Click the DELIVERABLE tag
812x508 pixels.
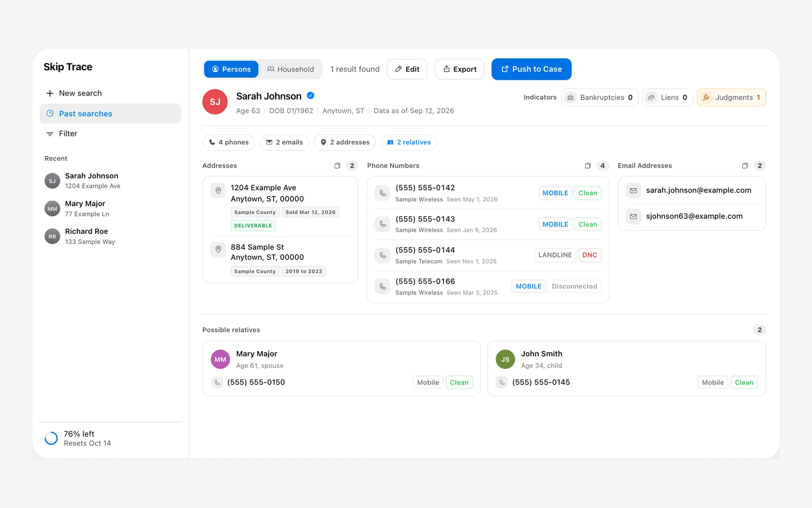pyautogui.click(x=253, y=226)
